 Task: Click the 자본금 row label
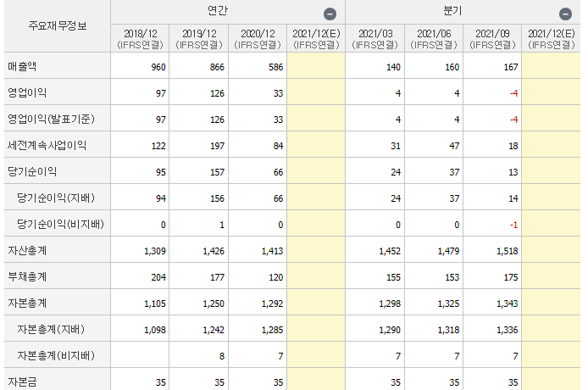pos(22,382)
